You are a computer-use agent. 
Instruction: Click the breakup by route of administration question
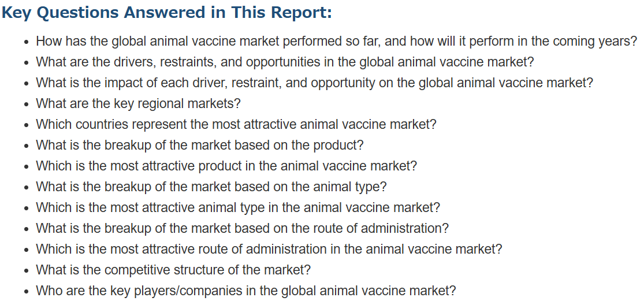click(243, 228)
